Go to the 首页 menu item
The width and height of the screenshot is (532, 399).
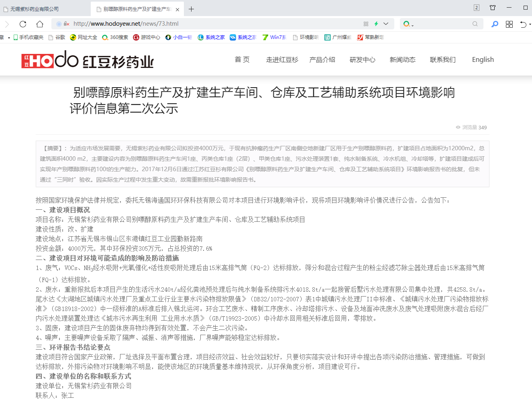coord(242,59)
